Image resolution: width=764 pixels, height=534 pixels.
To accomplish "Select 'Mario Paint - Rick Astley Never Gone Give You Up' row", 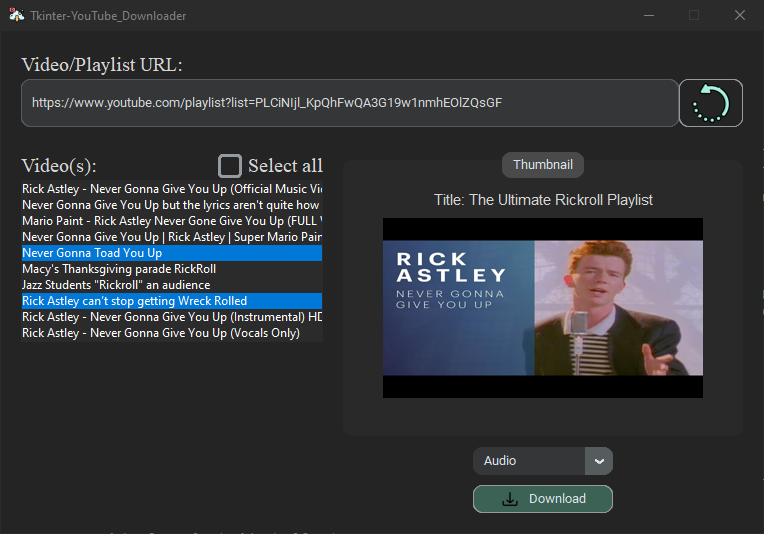I will [172, 221].
